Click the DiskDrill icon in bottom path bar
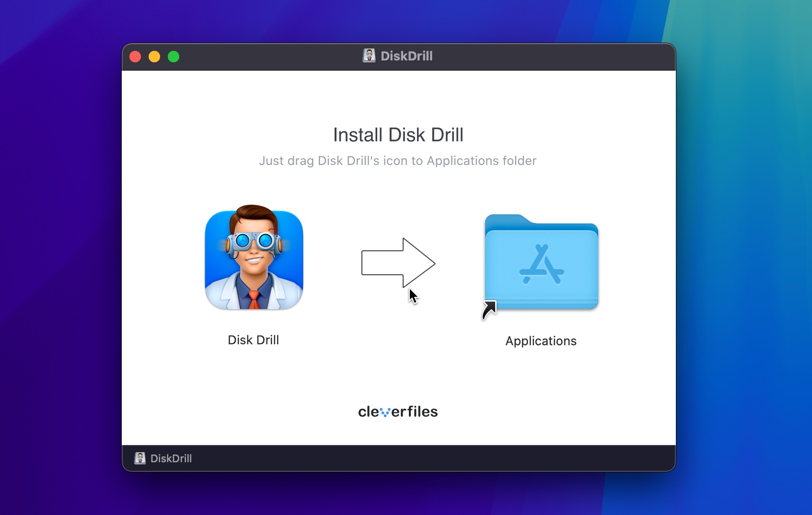Image resolution: width=812 pixels, height=515 pixels. click(x=140, y=458)
